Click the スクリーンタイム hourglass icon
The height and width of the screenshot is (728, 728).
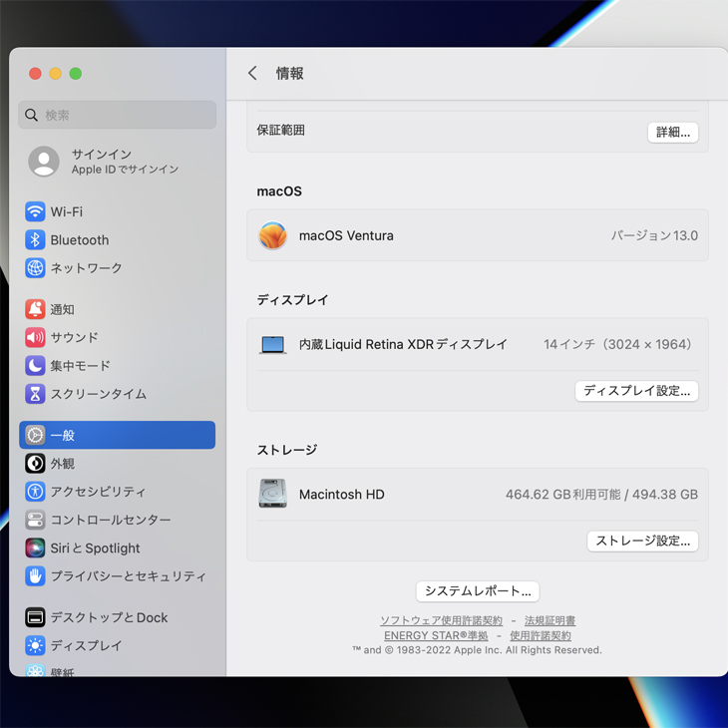pyautogui.click(x=35, y=394)
